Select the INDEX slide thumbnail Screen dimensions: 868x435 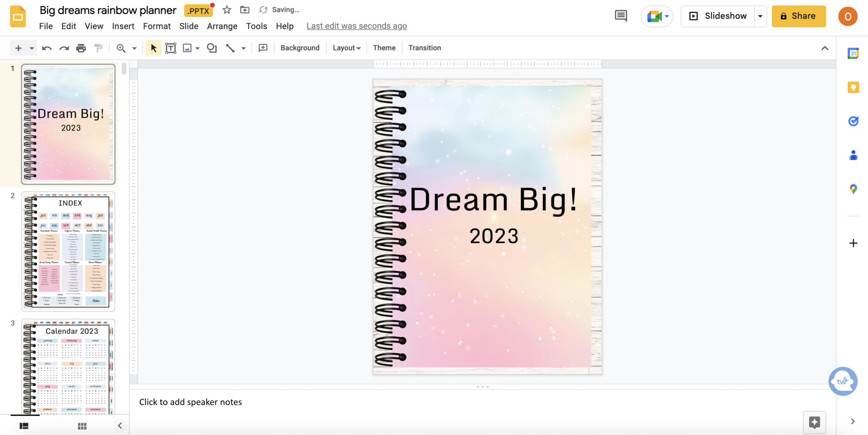[x=68, y=252]
